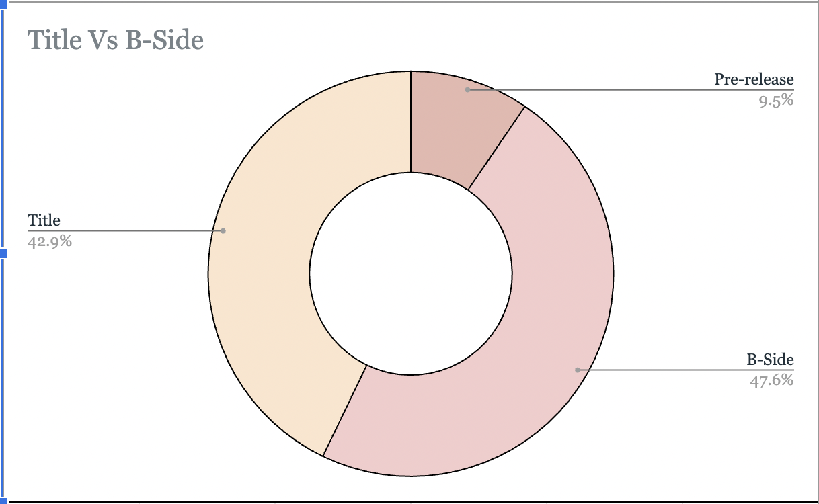
Task: Click the 'Pre-release' data label text
Action: click(754, 79)
